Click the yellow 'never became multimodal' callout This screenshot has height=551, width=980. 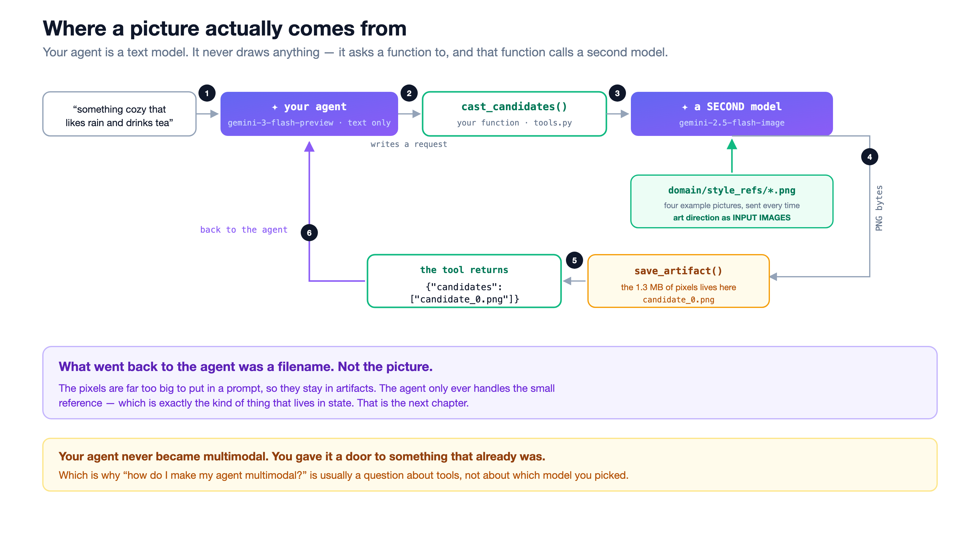[x=490, y=465]
